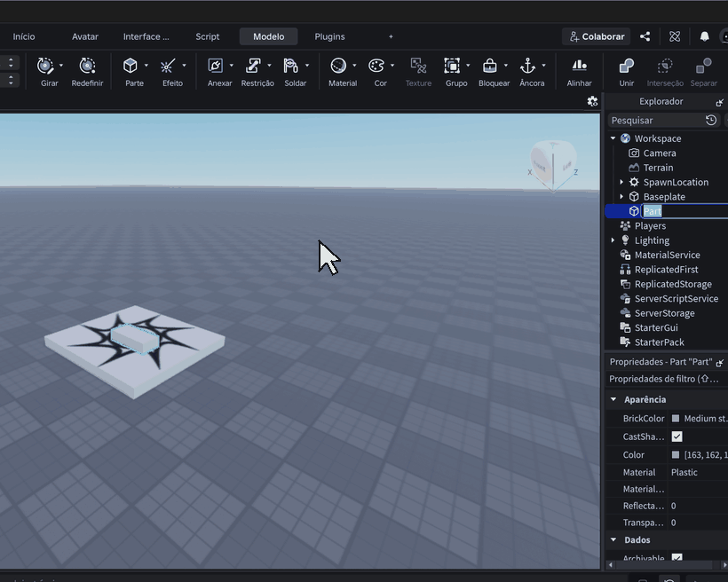The image size is (728, 582).
Task: Open the Script tab
Action: [208, 36]
